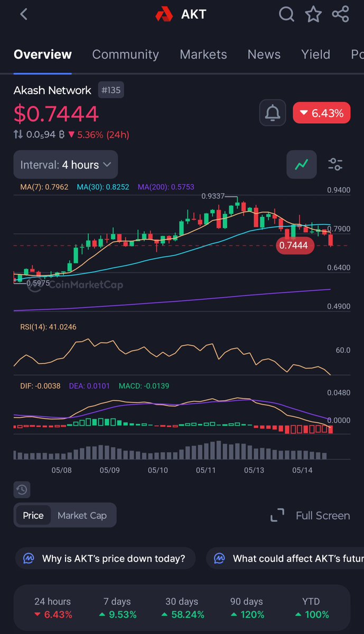
Task: Tap the 0.0480 MACD axis label
Action: click(339, 392)
